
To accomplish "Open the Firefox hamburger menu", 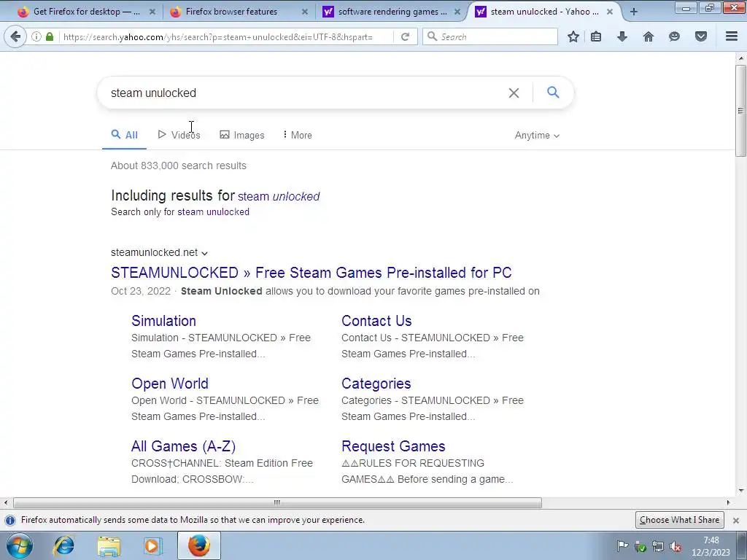I will click(732, 36).
